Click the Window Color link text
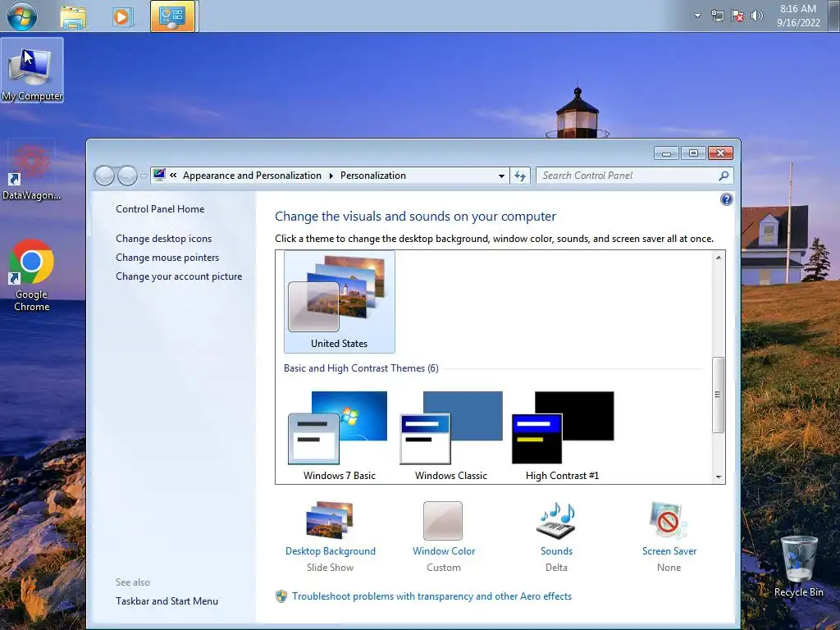 pyautogui.click(x=444, y=551)
